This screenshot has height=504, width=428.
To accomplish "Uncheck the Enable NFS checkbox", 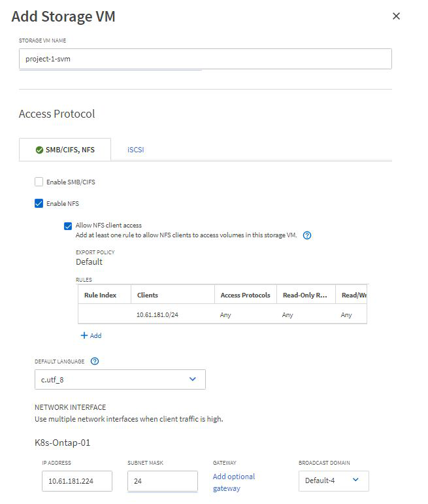I will [39, 203].
